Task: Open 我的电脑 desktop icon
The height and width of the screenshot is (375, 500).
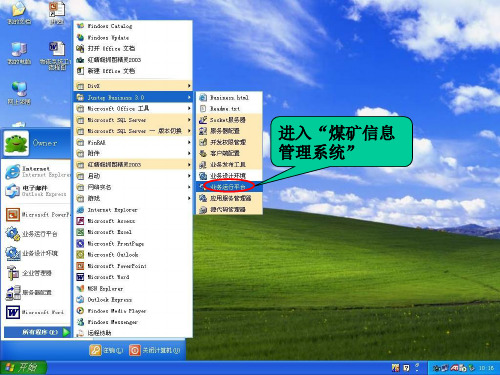Action: (19, 53)
